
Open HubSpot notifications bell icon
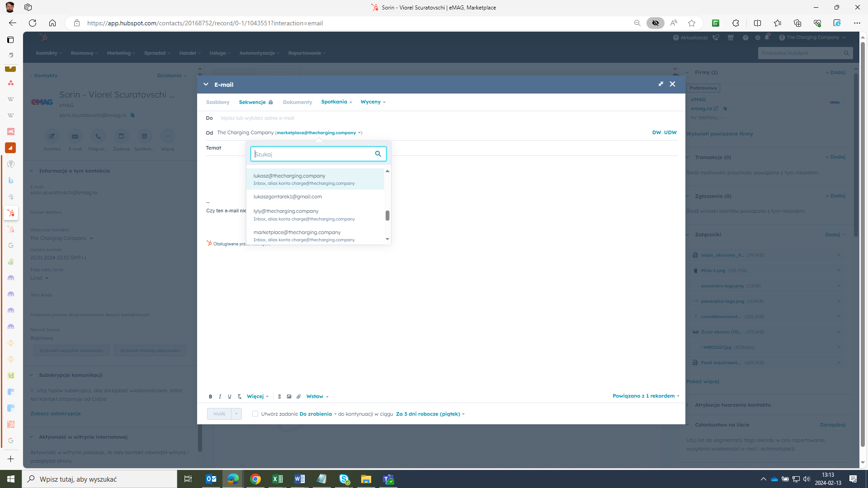(767, 38)
